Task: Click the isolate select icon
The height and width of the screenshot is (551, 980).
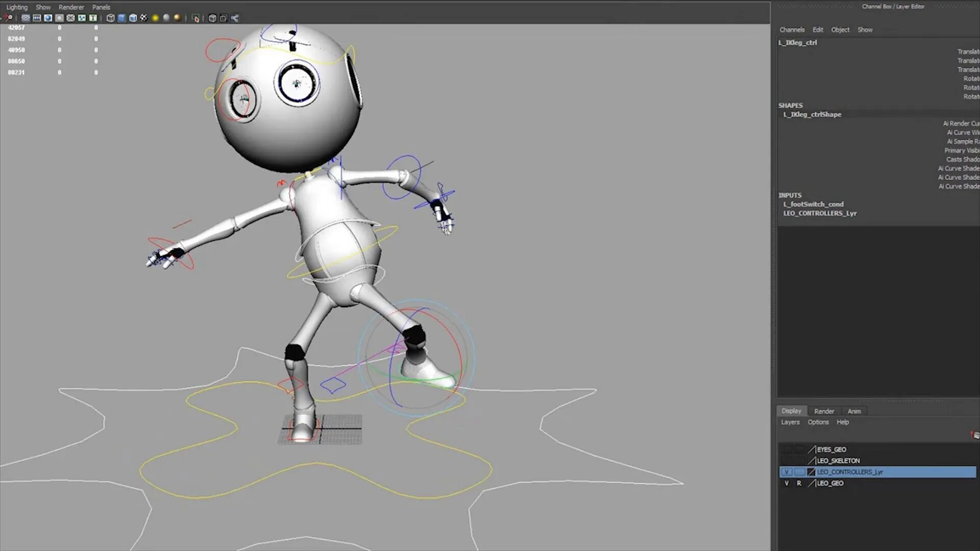Action: point(196,18)
